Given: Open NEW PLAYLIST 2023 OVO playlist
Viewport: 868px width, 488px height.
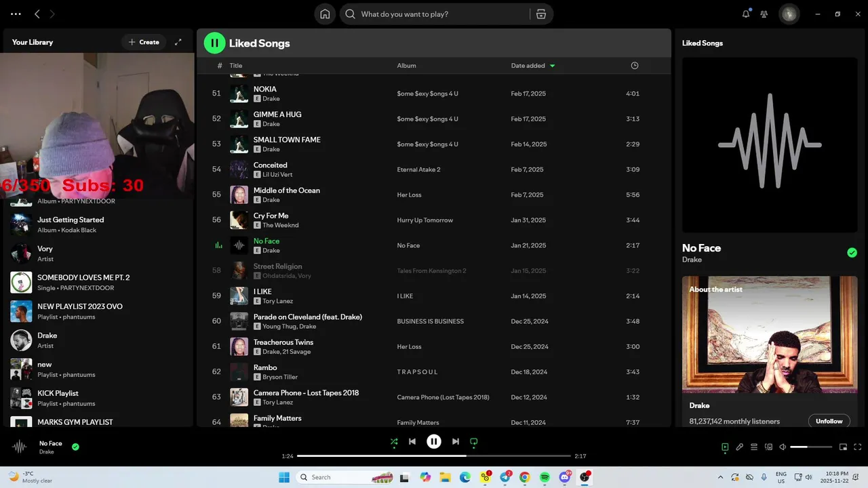Looking at the screenshot, I should click(98, 311).
